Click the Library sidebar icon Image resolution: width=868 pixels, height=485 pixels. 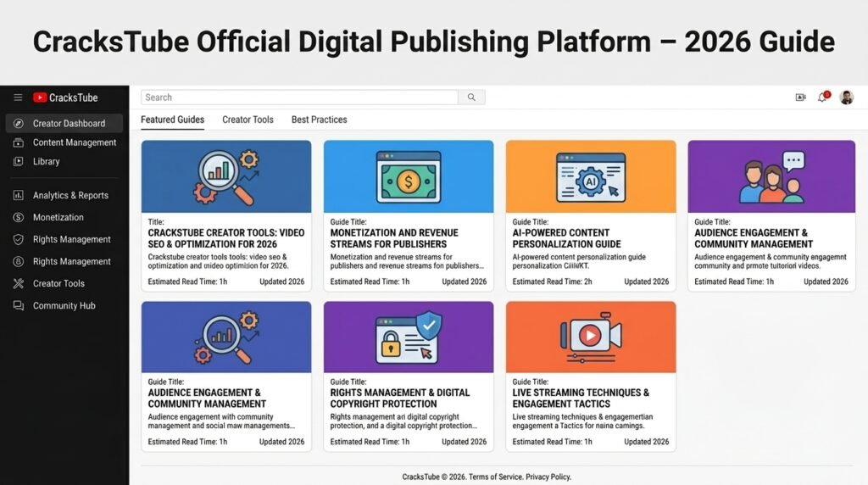19,162
